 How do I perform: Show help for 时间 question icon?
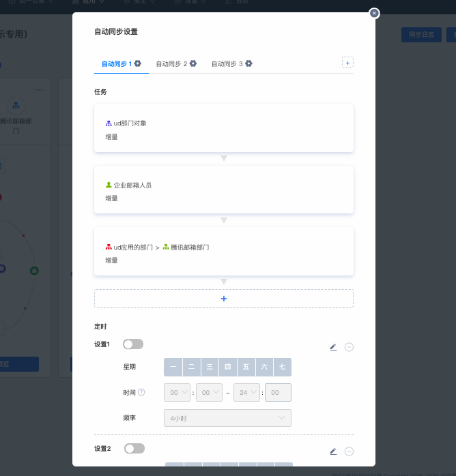141,392
